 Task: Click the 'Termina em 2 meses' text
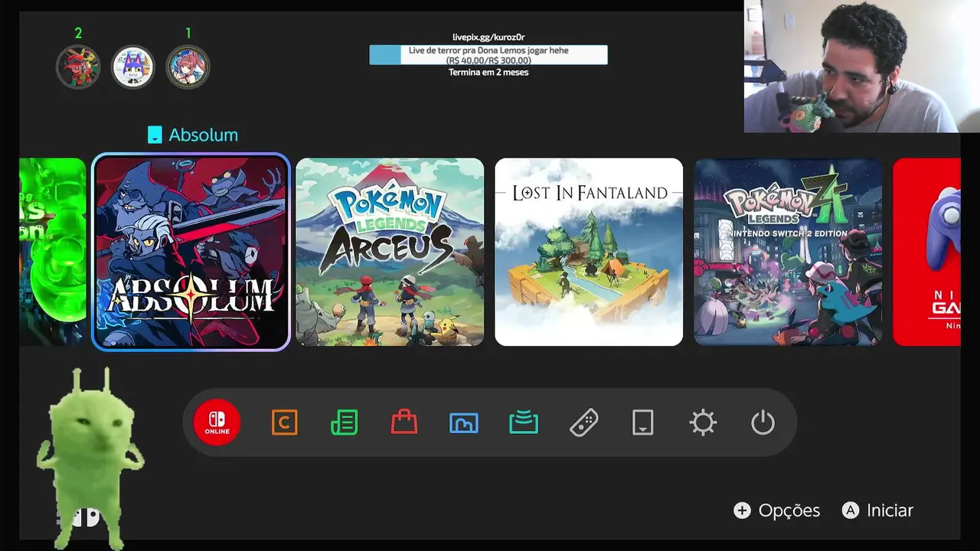pyautogui.click(x=488, y=73)
